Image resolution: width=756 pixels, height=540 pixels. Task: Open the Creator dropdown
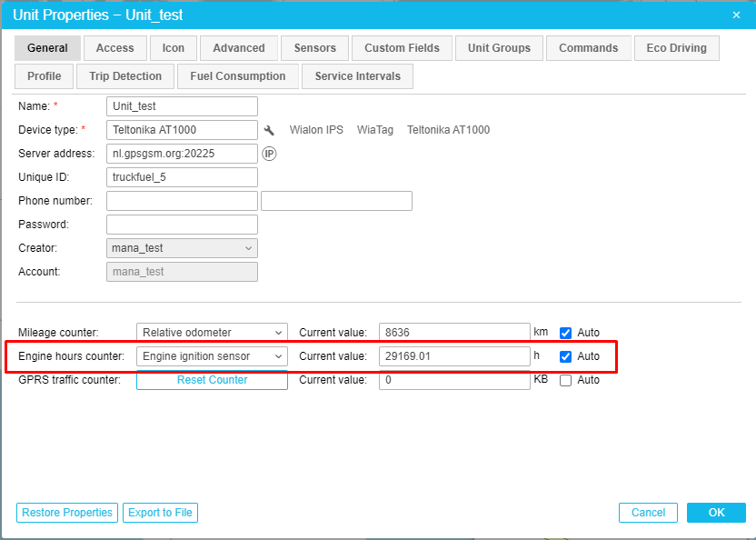coord(182,248)
